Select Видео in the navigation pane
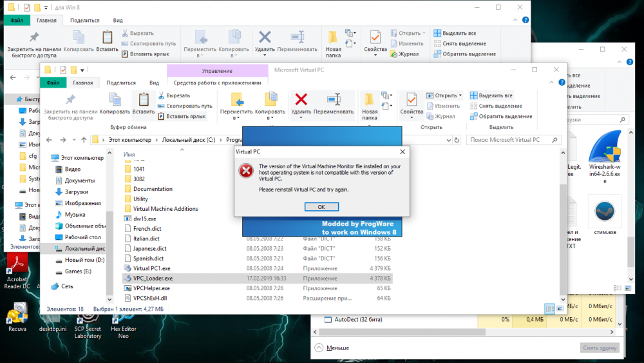 (x=73, y=169)
